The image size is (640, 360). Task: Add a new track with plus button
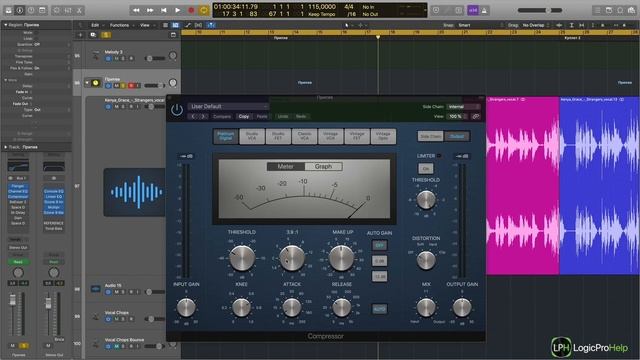point(80,35)
